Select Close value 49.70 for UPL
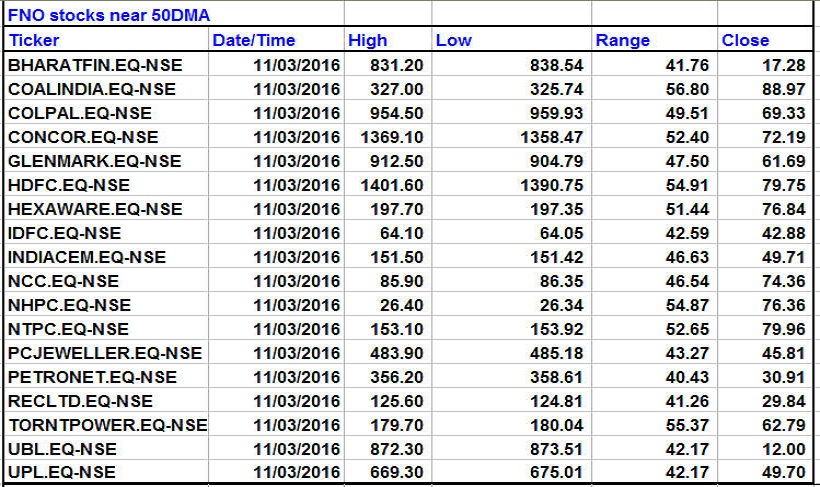The height and width of the screenshot is (487, 820). pos(784,472)
